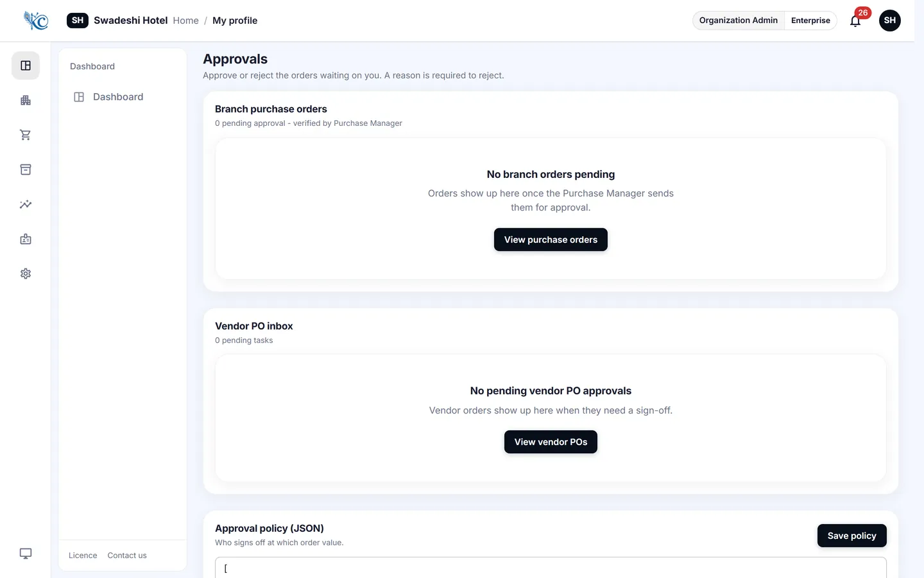Open the settings gear icon

26,274
